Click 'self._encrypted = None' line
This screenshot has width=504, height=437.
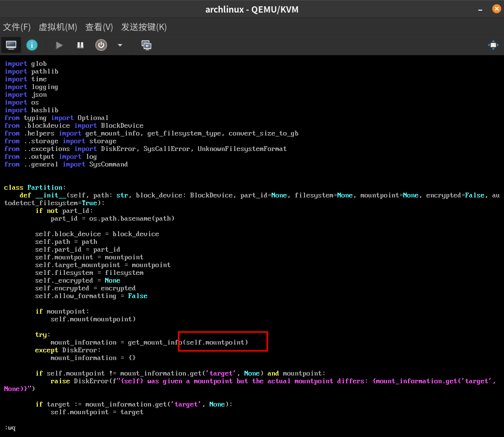click(x=77, y=281)
